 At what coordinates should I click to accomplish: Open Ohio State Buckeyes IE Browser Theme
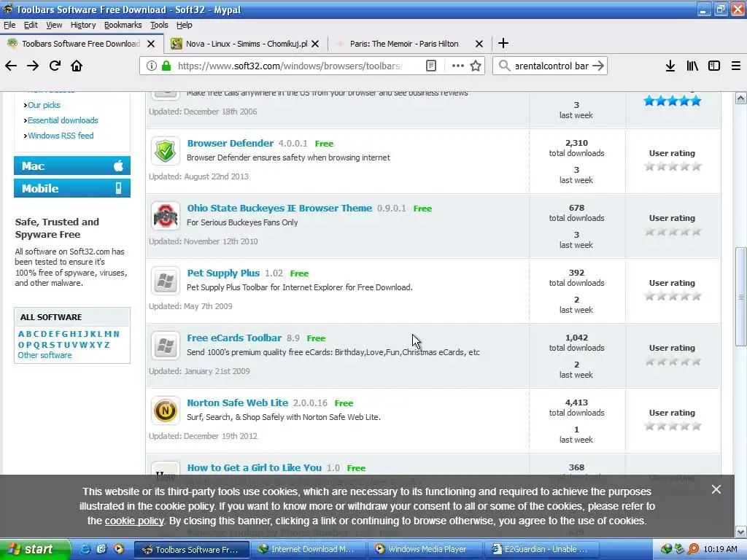(x=279, y=208)
